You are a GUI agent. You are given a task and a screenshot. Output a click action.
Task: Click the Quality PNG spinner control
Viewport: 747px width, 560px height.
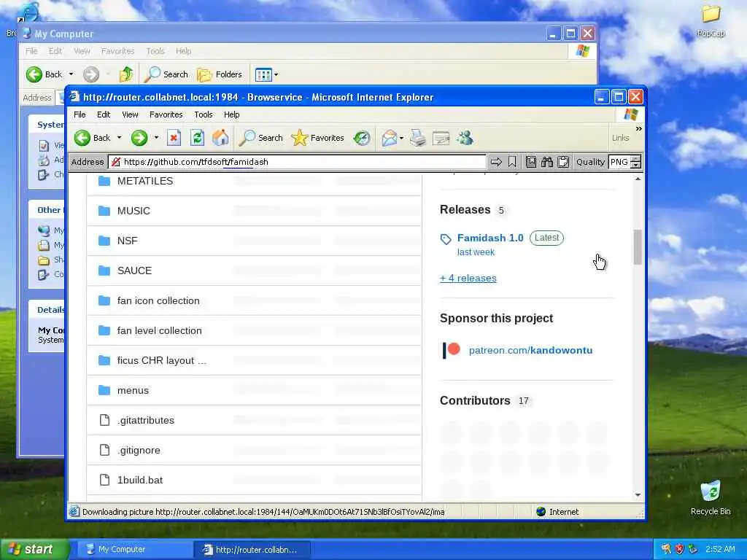point(635,163)
